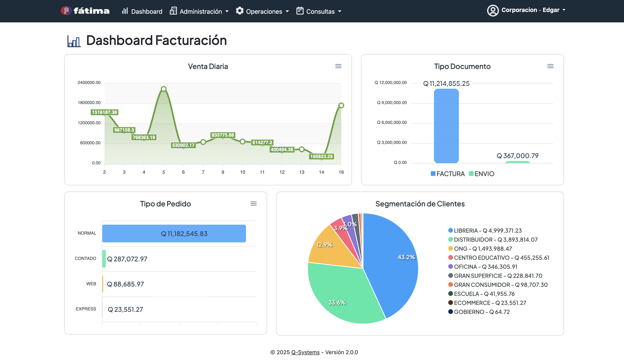
Task: Click the Administración building icon
Action: pyautogui.click(x=173, y=11)
